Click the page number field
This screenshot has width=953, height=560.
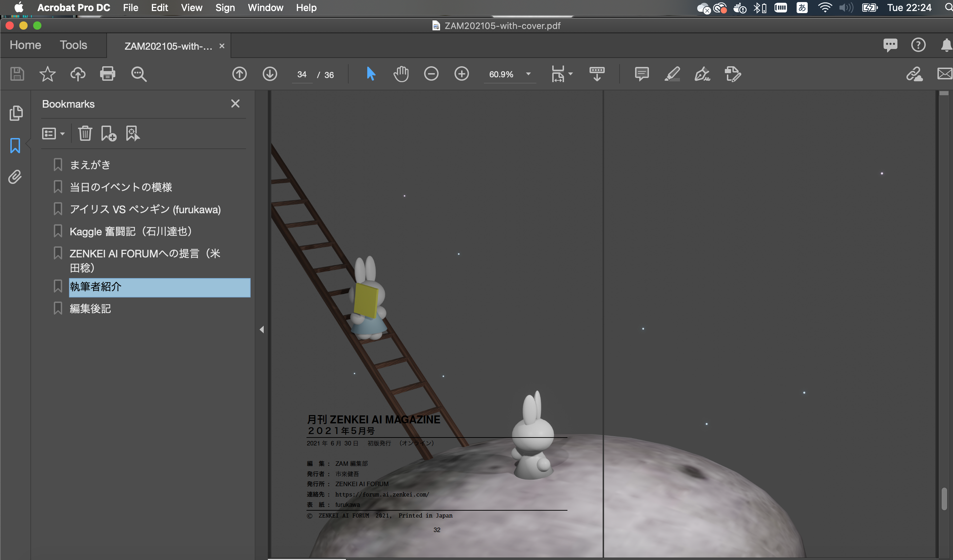302,75
